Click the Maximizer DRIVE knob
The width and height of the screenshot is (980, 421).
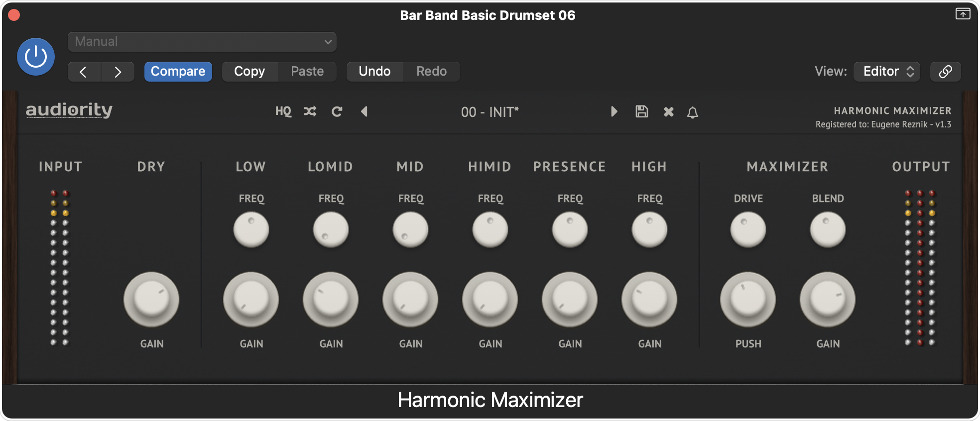(748, 229)
